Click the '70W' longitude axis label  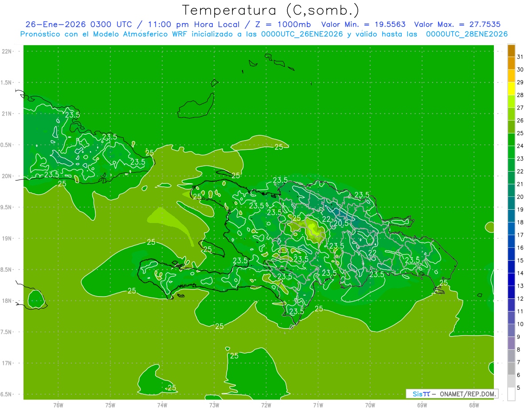(370, 405)
